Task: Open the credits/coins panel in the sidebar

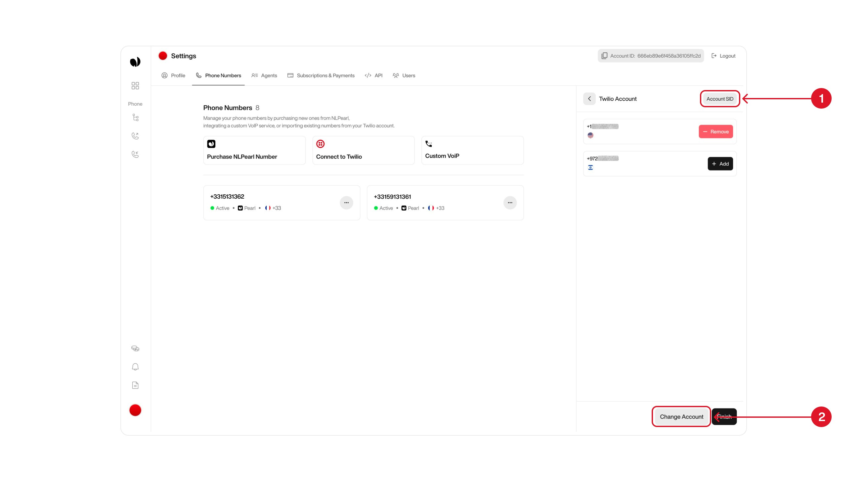Action: coord(135,348)
